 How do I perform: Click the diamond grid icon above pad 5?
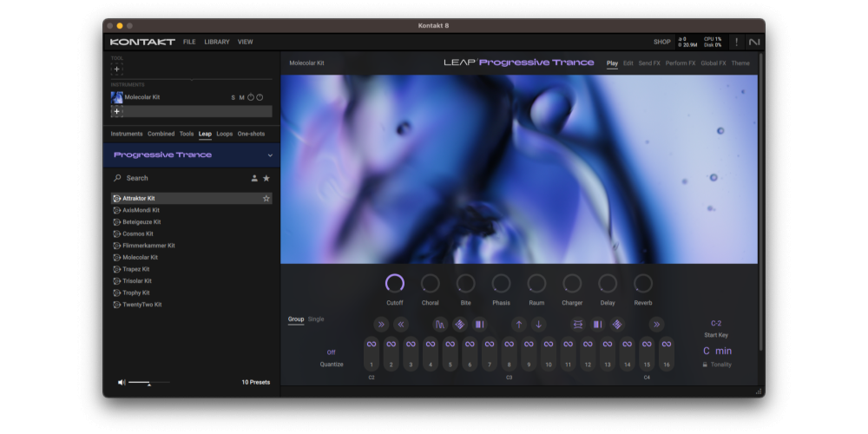pos(459,325)
